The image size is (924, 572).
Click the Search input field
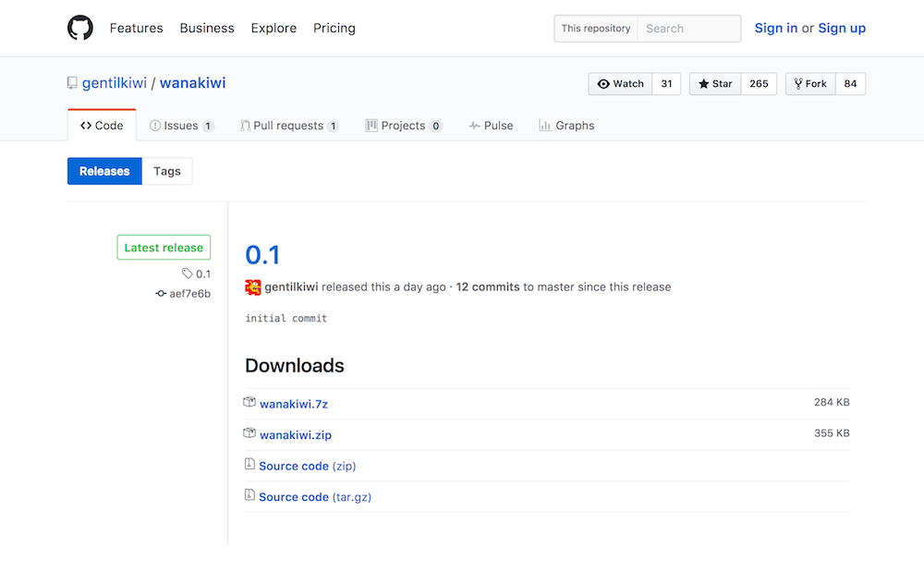coord(688,29)
